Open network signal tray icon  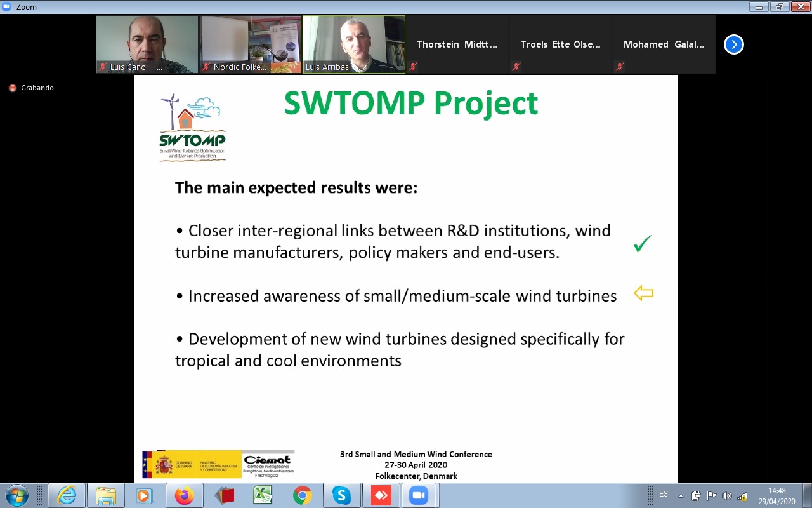[x=742, y=496]
